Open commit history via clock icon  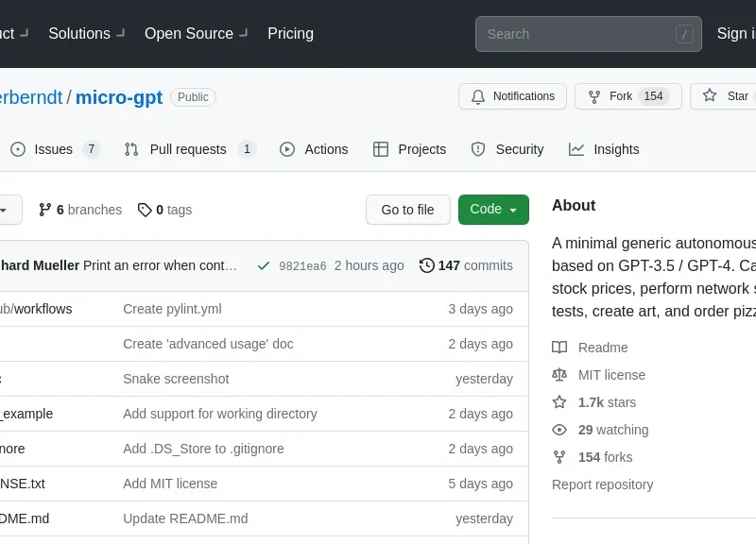[x=427, y=265]
